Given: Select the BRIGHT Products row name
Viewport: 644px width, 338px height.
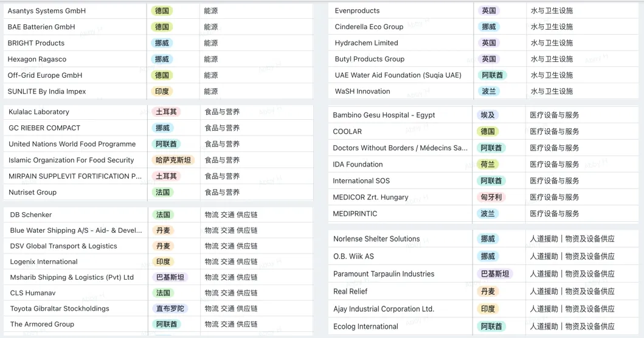Looking at the screenshot, I should coord(36,43).
